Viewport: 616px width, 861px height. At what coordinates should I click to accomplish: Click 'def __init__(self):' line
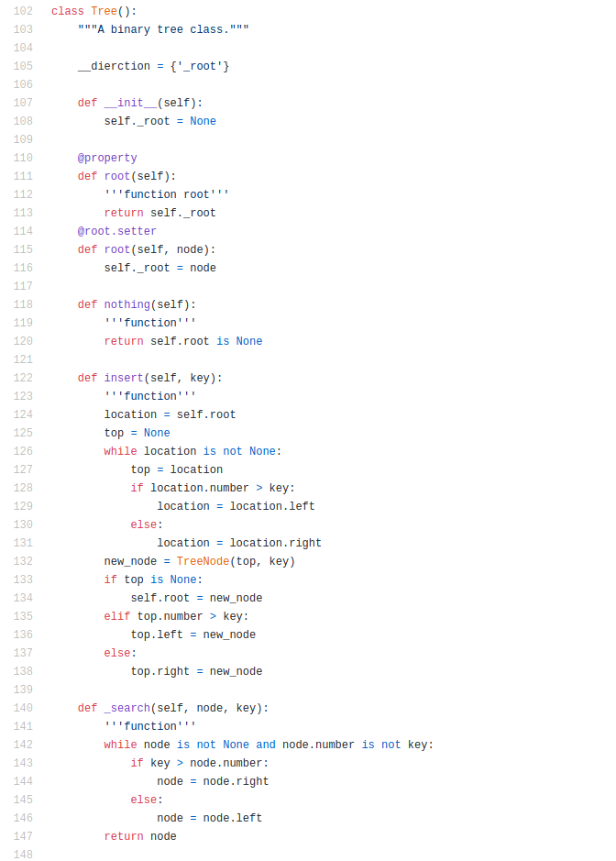pos(140,103)
